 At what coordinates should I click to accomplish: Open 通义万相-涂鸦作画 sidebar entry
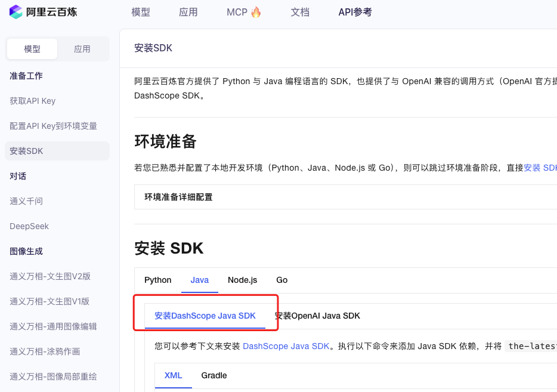tap(45, 351)
